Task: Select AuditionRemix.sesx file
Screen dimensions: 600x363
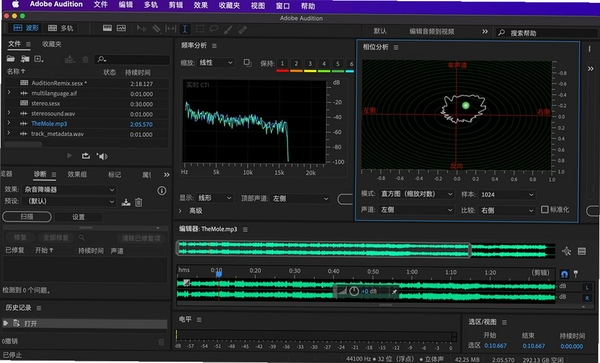Action: 59,83
